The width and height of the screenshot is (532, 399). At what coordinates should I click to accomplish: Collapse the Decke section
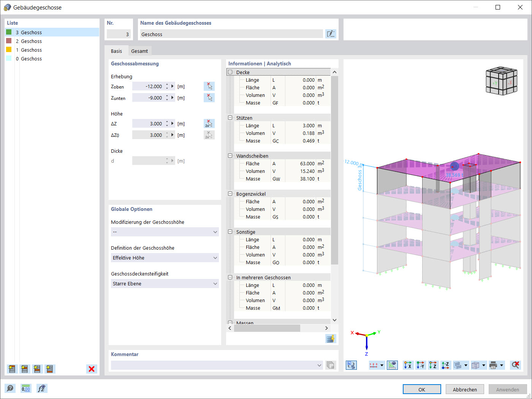click(230, 72)
